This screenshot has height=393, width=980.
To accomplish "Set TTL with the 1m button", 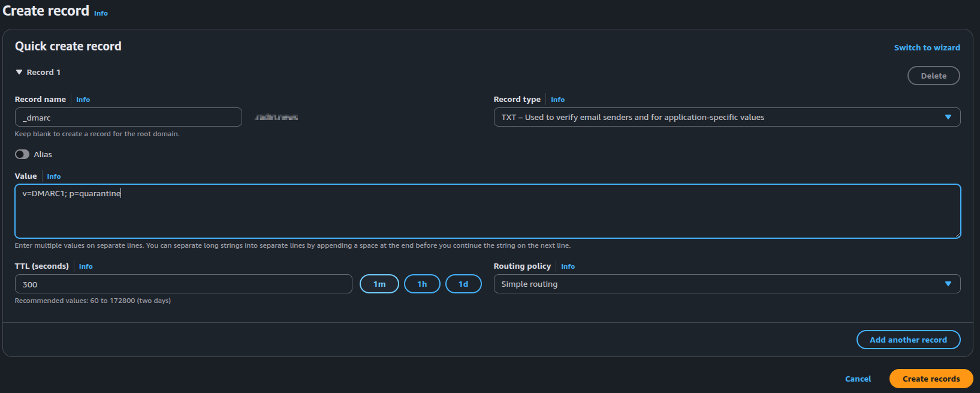I will click(379, 284).
